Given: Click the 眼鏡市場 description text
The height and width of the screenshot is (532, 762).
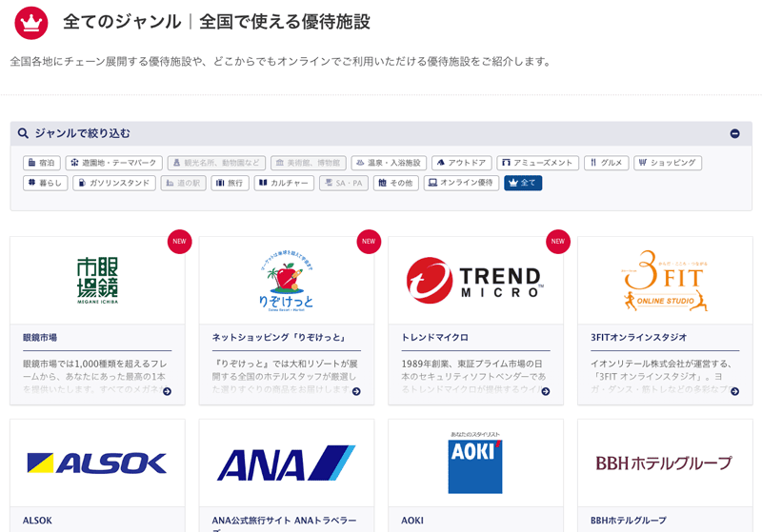Looking at the screenshot, I should (x=96, y=376).
